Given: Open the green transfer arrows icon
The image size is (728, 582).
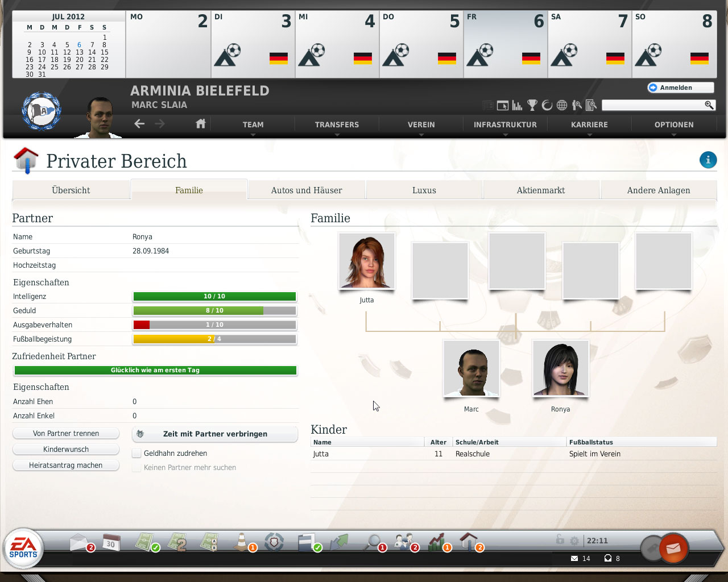Looking at the screenshot, I should (x=338, y=542).
